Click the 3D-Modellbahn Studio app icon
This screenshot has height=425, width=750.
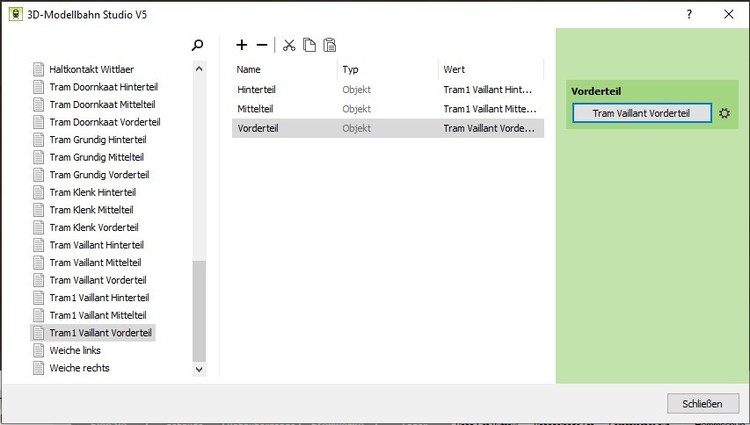pyautogui.click(x=16, y=14)
